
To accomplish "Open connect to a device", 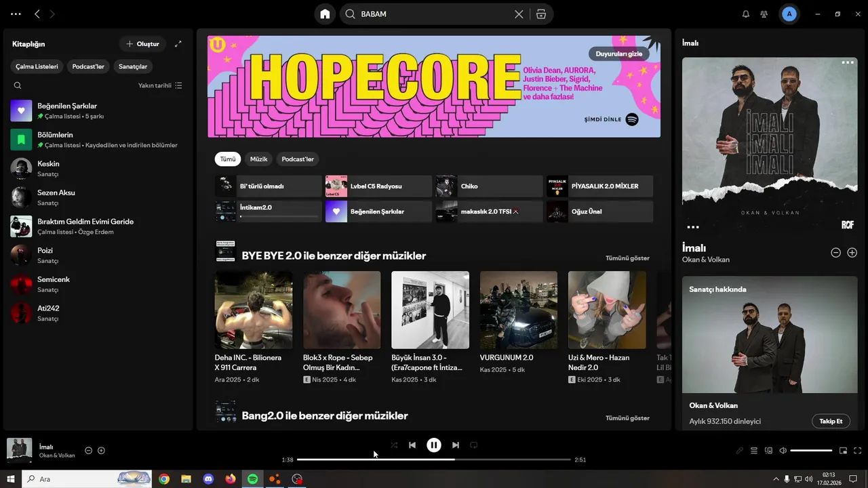I will [768, 451].
